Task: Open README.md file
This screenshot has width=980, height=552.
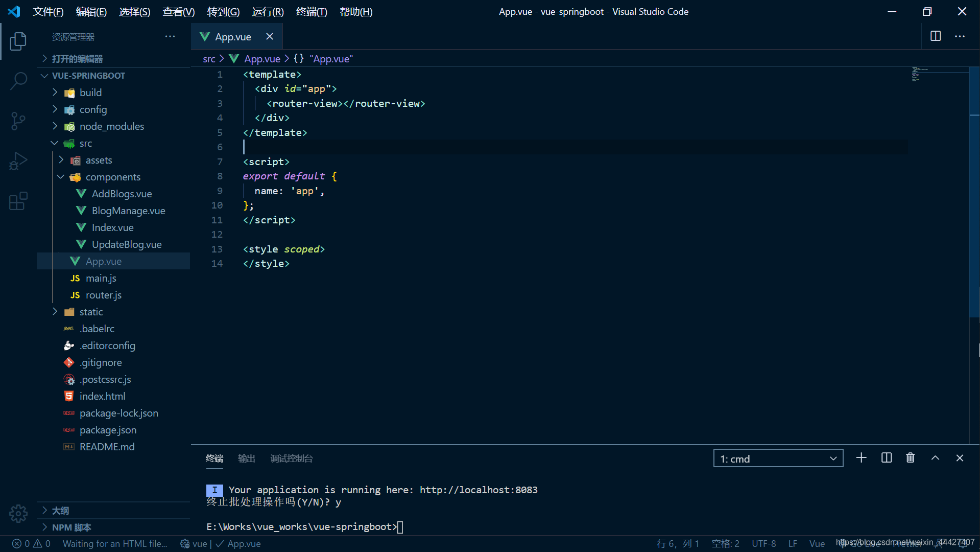Action: pos(107,447)
